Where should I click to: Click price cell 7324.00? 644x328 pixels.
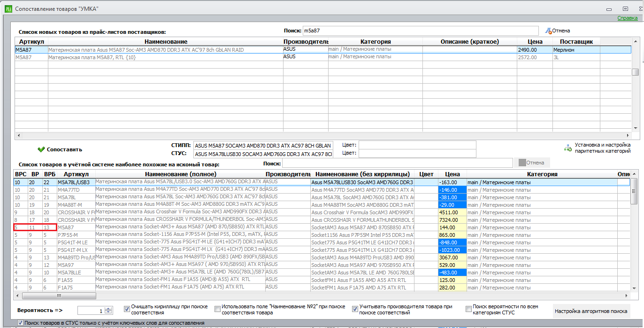[452, 220]
